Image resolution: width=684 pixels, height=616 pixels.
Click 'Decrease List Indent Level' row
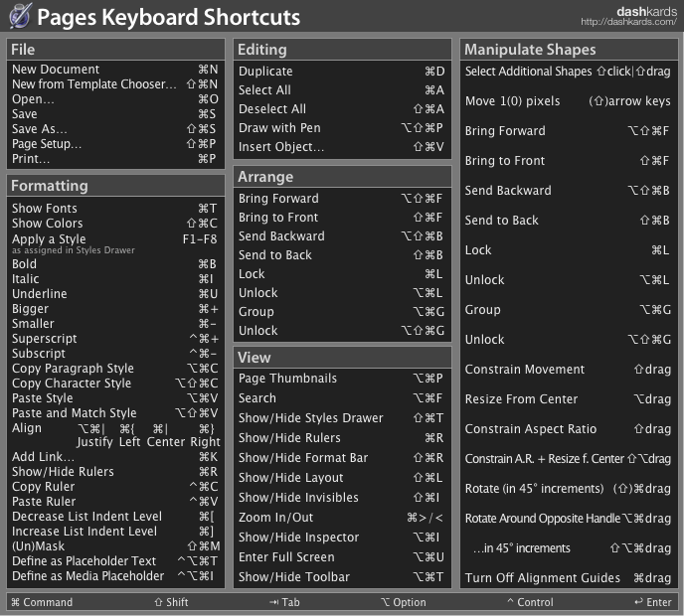pyautogui.click(x=115, y=517)
